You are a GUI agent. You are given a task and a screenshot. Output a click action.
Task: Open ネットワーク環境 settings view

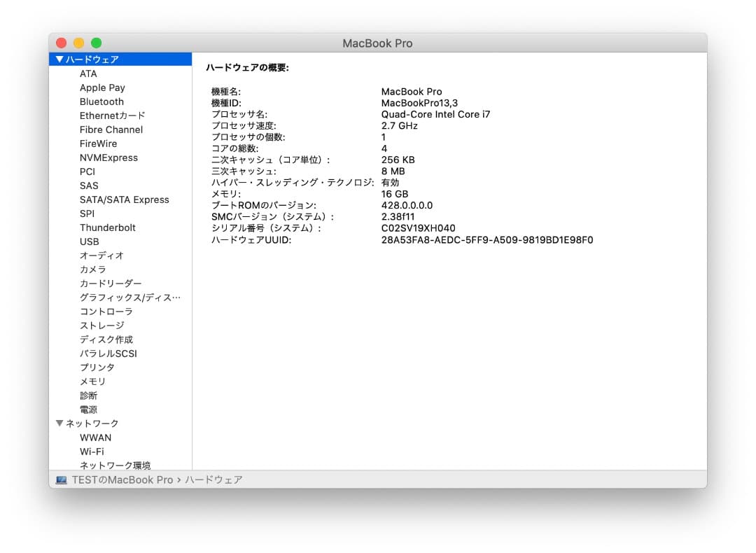click(116, 465)
